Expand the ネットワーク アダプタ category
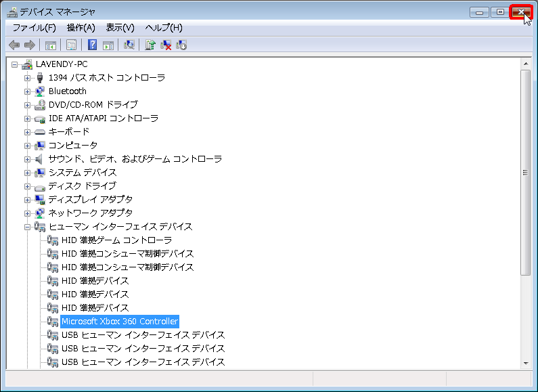The height and width of the screenshot is (392, 538). pyautogui.click(x=27, y=213)
